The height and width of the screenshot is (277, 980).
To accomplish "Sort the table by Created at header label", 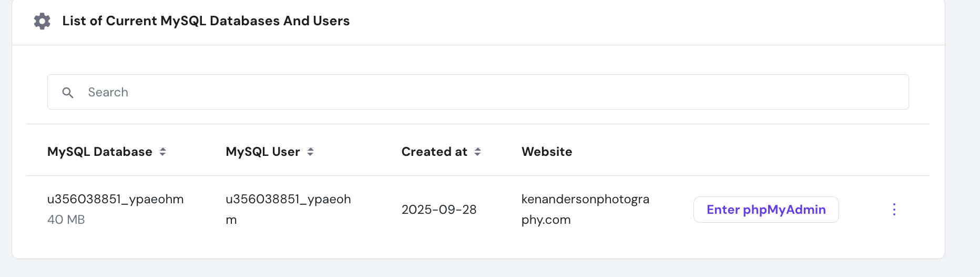I will (434, 152).
